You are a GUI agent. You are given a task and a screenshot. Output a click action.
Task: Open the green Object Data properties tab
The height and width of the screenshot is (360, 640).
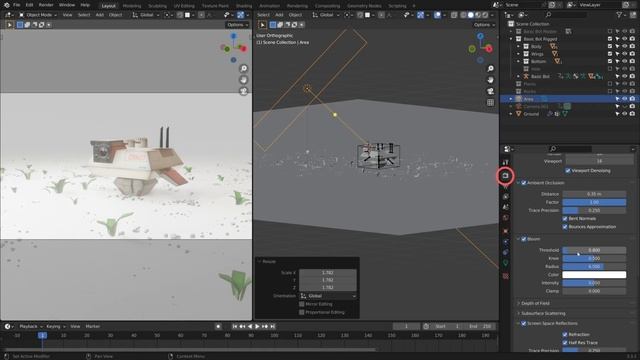pos(505,263)
